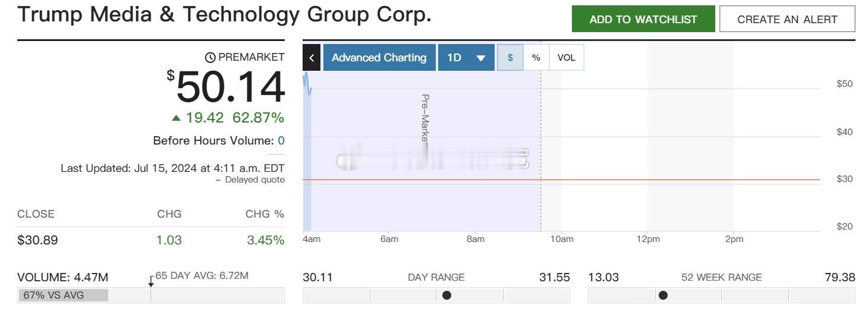Image resolution: width=868 pixels, height=314 pixels.
Task: Click the 65 day average volume marker
Action: pyautogui.click(x=151, y=281)
